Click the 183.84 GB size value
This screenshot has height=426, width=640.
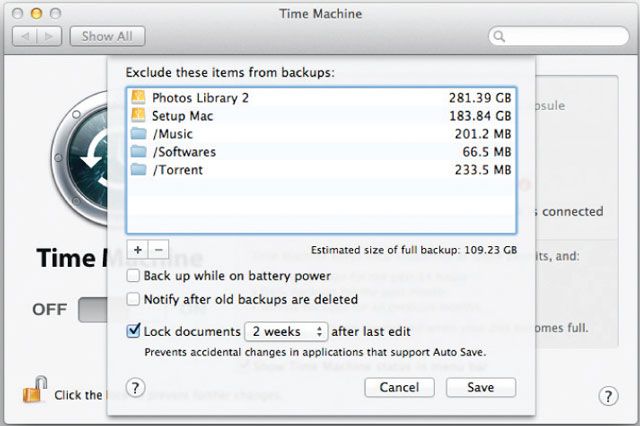coord(480,116)
